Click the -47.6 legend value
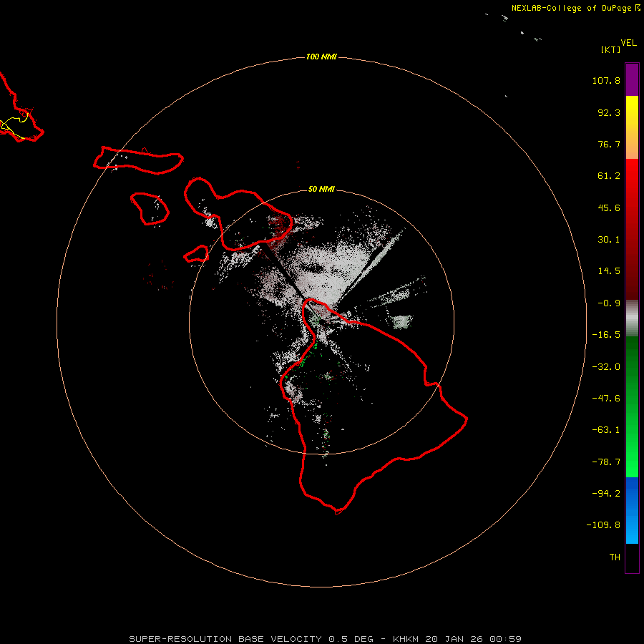Image resolution: width=644 pixels, height=644 pixels. pos(606,399)
